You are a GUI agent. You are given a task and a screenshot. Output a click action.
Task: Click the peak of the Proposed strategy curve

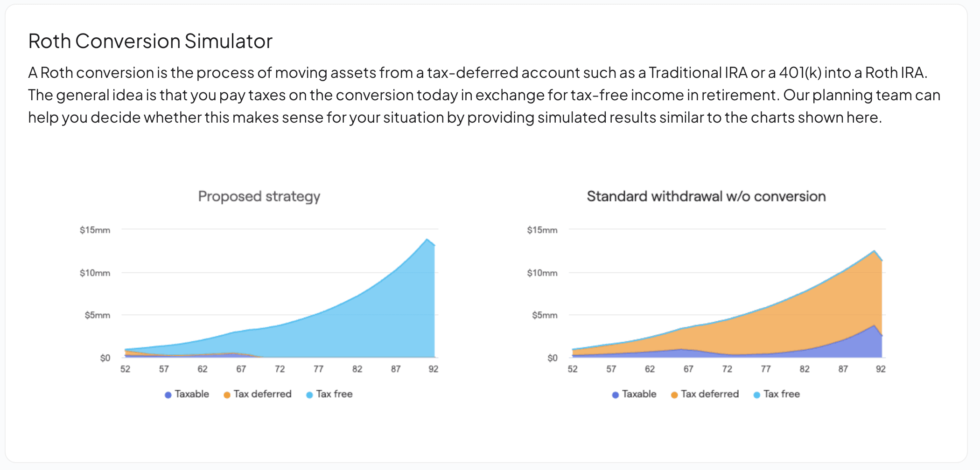(x=427, y=240)
